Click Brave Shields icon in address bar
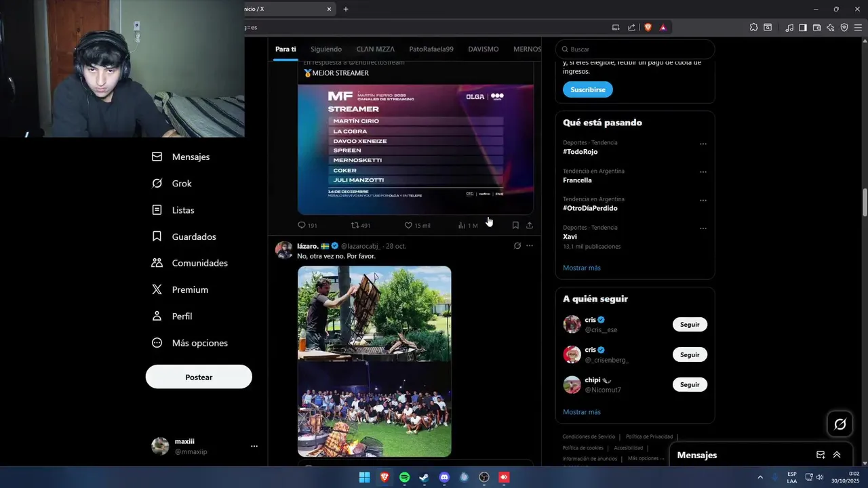Image resolution: width=868 pixels, height=488 pixels. [648, 28]
